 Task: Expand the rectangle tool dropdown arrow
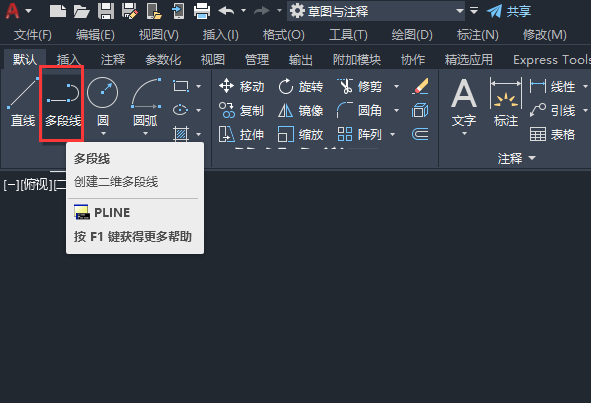tap(198, 86)
